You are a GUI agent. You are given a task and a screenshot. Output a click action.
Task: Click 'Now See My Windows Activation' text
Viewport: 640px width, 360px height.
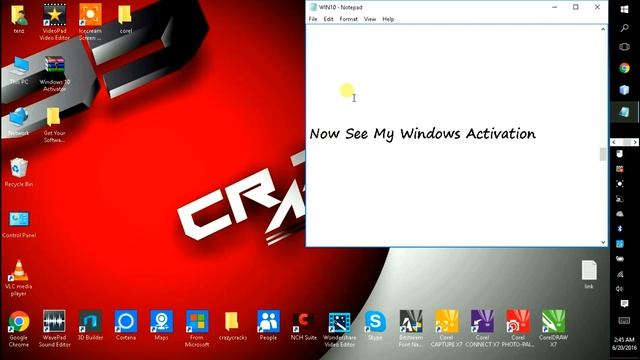pos(422,134)
